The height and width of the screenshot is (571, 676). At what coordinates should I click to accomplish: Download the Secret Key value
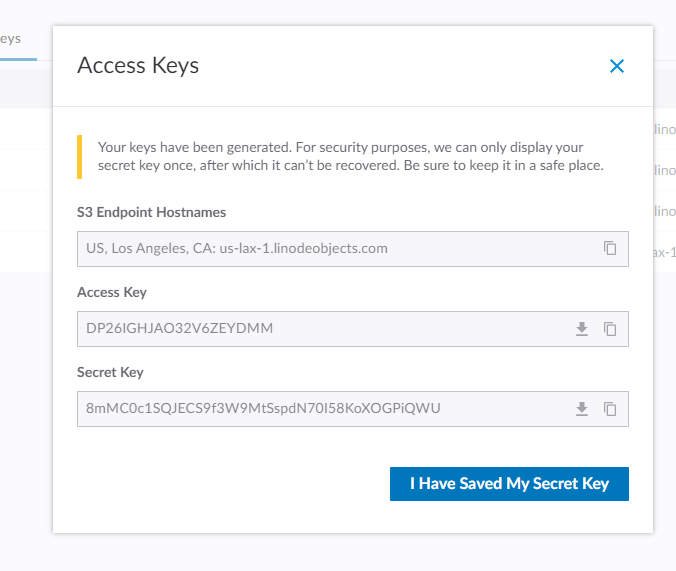coord(582,408)
